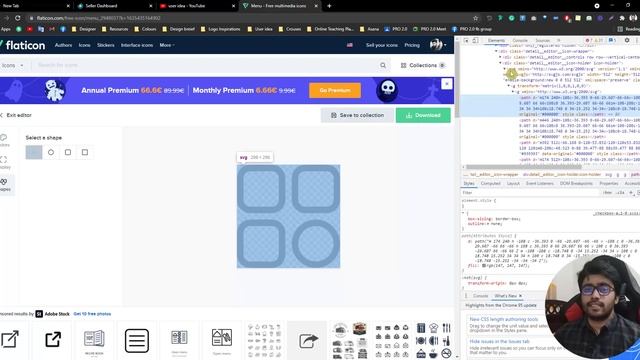Open DevTools settings gear
Viewport: 640px width, 360px height.
pyautogui.click(x=627, y=40)
